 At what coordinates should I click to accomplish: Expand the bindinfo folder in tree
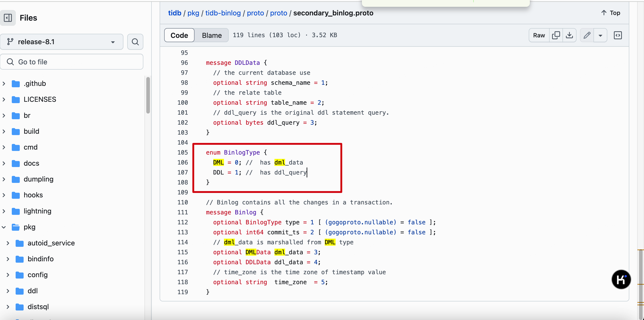pyautogui.click(x=8, y=259)
